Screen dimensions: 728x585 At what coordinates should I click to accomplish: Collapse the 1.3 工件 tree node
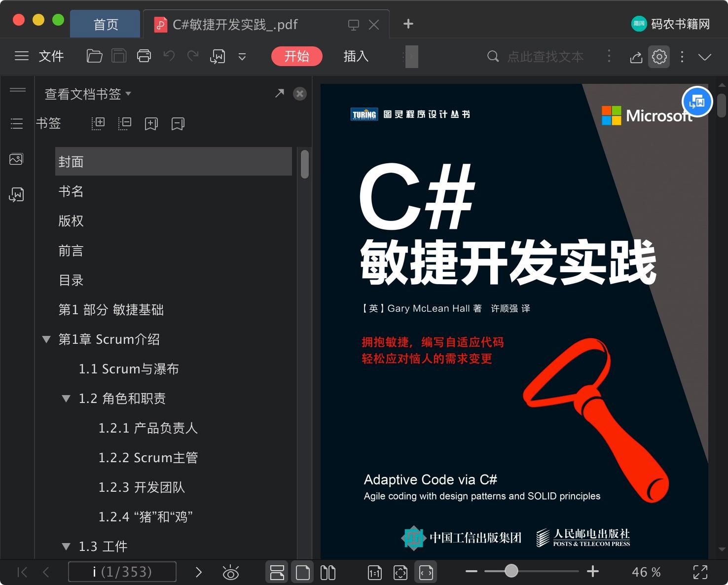click(66, 547)
